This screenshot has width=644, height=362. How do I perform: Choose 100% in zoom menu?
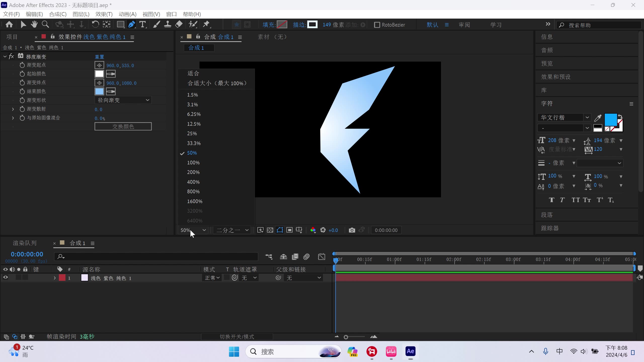[193, 163]
